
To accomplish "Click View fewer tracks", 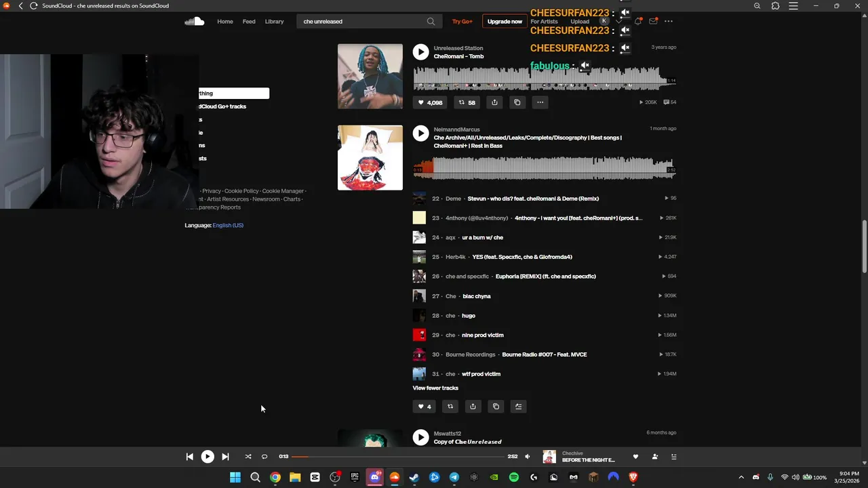I will [435, 388].
